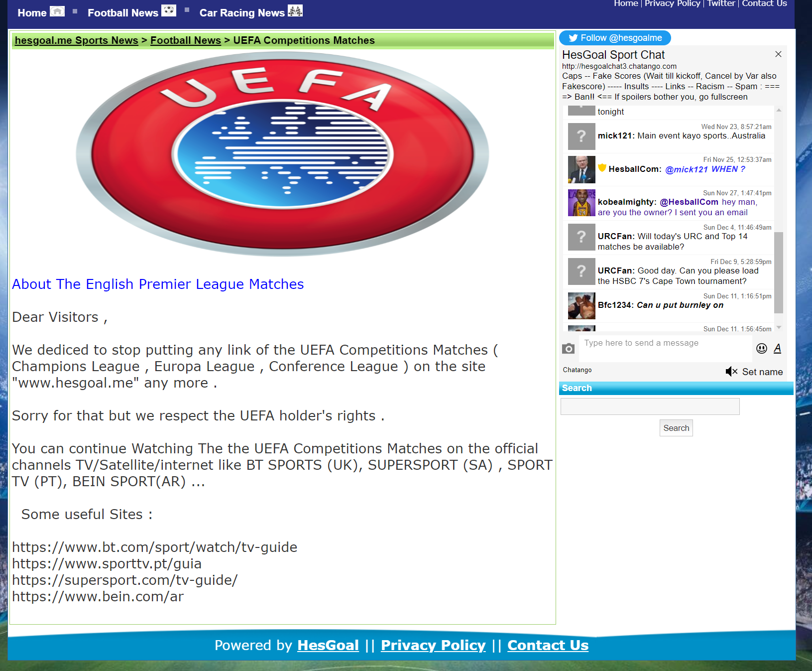
Task: Click the checkered flags icon beside Car Racing News
Action: tap(295, 10)
